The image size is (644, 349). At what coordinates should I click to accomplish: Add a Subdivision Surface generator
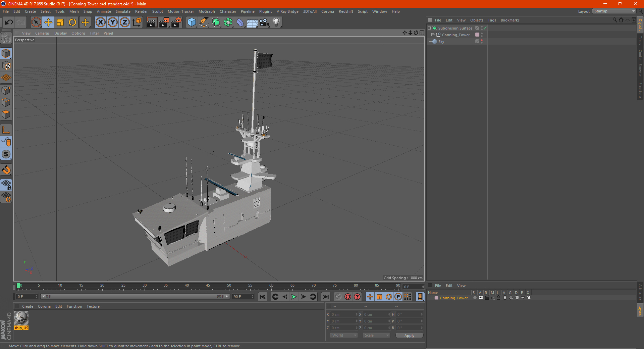(216, 22)
